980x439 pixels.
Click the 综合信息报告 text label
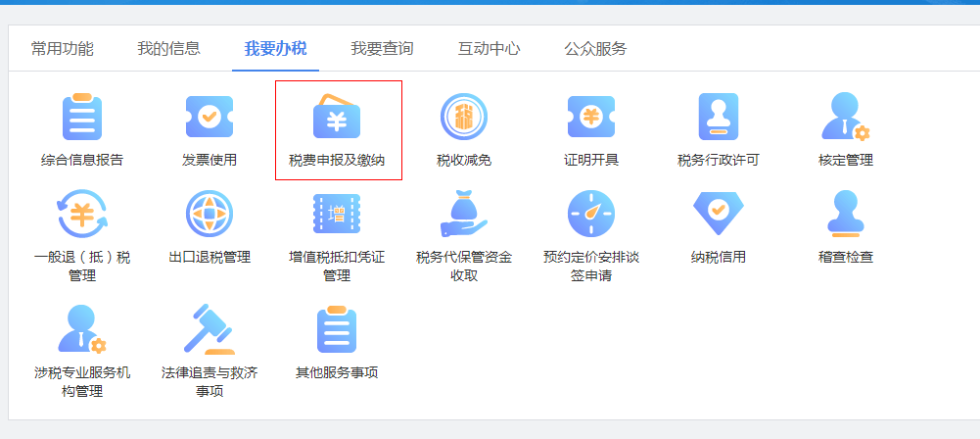(82, 160)
